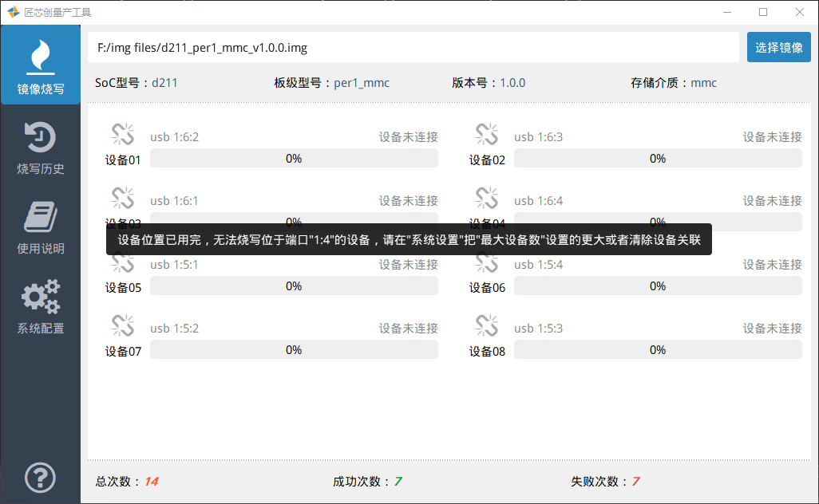Screen dimensions: 819x504
Task: Click the 失败次数 failure count value
Action: click(x=635, y=482)
